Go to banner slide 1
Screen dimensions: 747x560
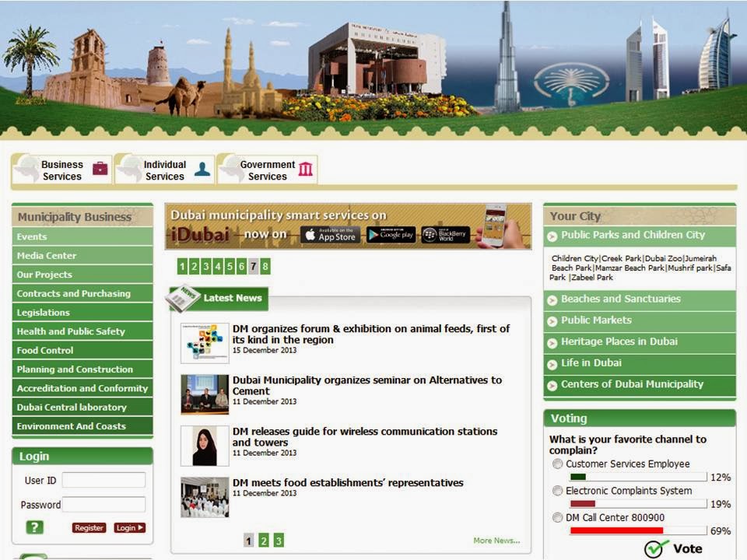click(x=182, y=266)
